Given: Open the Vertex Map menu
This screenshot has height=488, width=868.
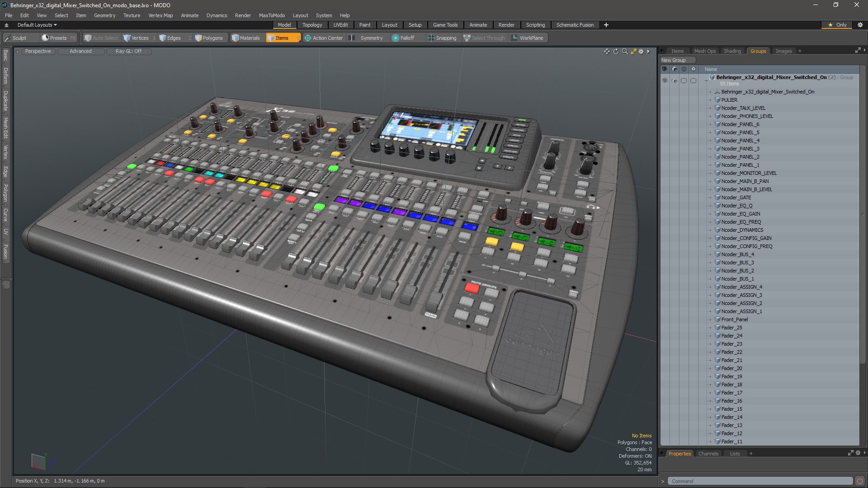Looking at the screenshot, I should tap(160, 15).
